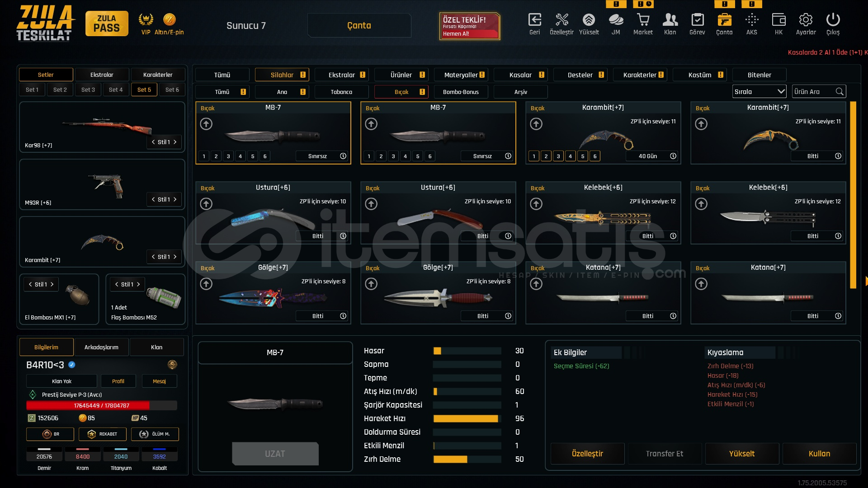Open the Arkadaşlarım tab

click(x=101, y=347)
